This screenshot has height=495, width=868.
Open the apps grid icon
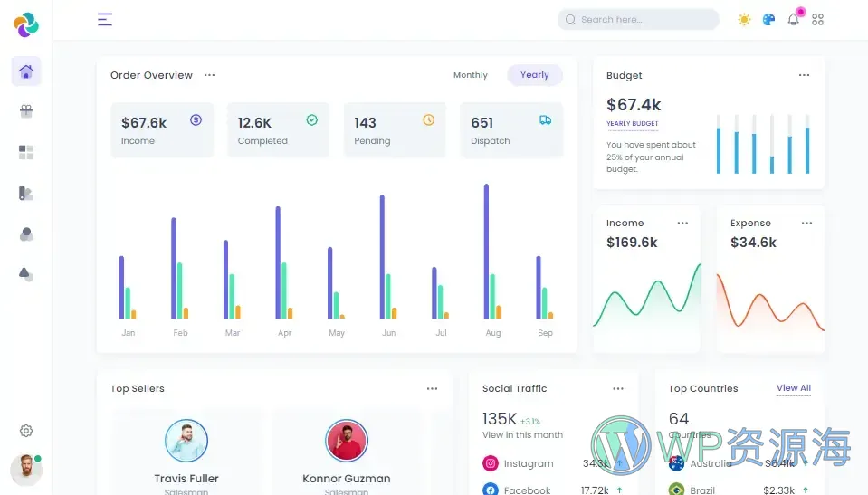click(818, 19)
